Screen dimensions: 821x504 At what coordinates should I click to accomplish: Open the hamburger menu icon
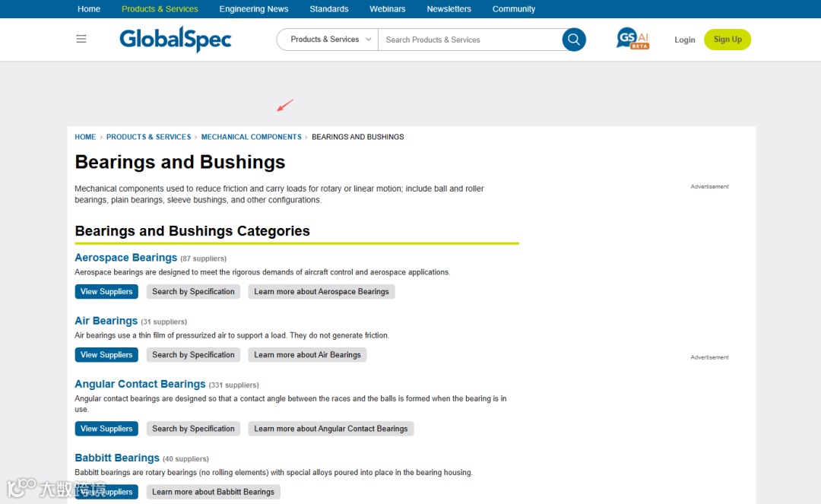click(81, 39)
